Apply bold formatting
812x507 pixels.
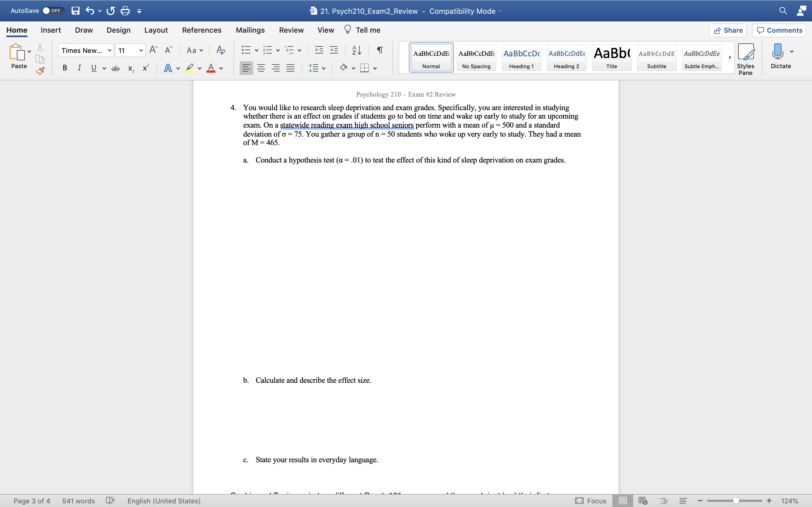[x=65, y=68]
